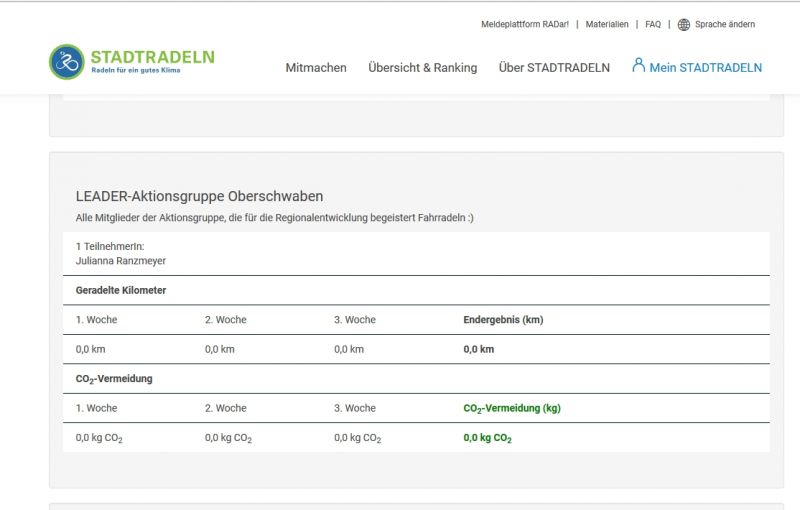
Task: Click the Aktionsgruppe description text below the heading
Action: click(274, 217)
